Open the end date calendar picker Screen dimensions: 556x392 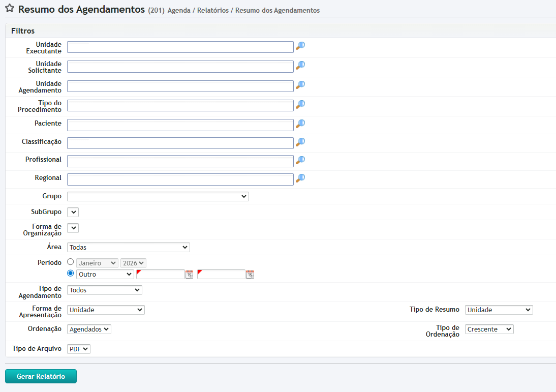[250, 275]
